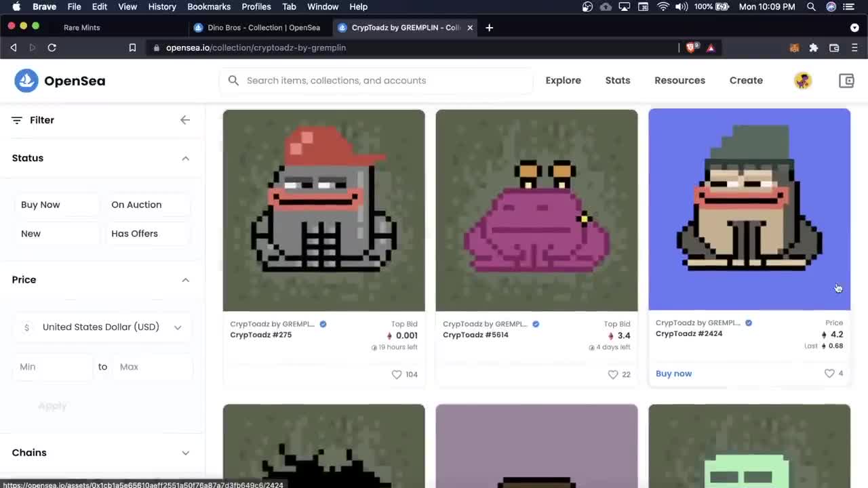Click the search magnifier icon in OpenSea
The width and height of the screenshot is (868, 488).
pos(233,81)
